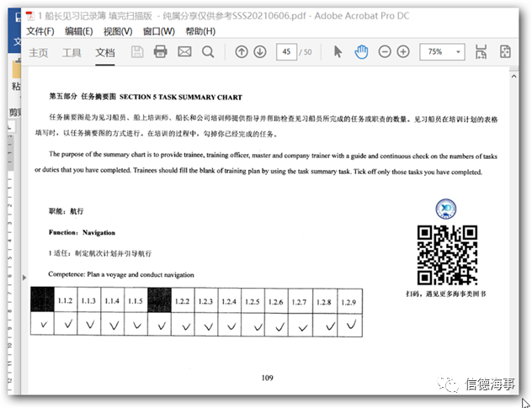This screenshot has width=532, height=408.
Task: Go to next page down arrow
Action: pos(260,52)
